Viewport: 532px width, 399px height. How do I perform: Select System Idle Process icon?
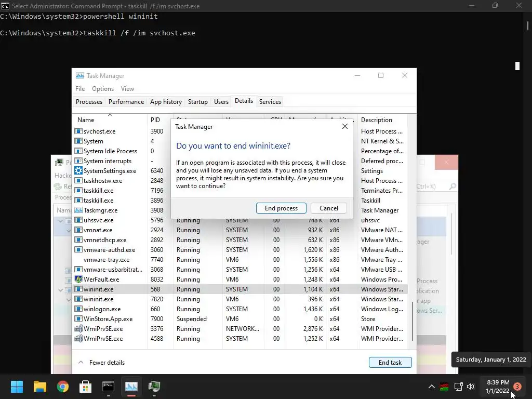point(78,151)
